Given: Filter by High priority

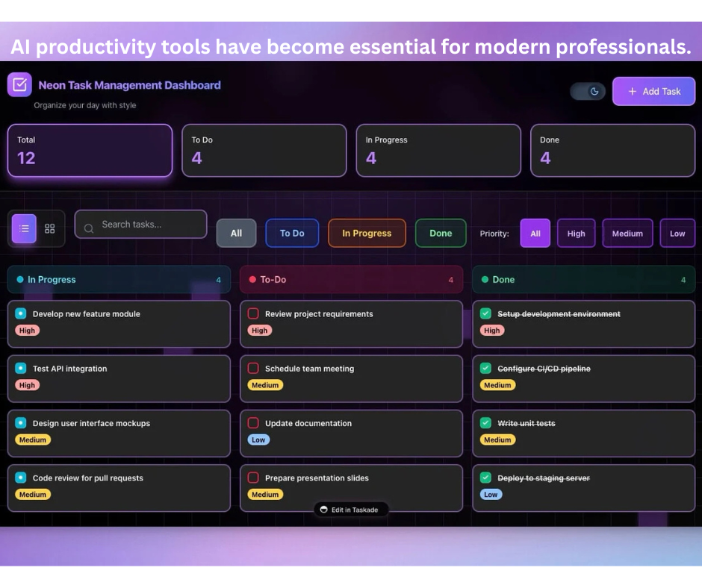Looking at the screenshot, I should point(577,233).
